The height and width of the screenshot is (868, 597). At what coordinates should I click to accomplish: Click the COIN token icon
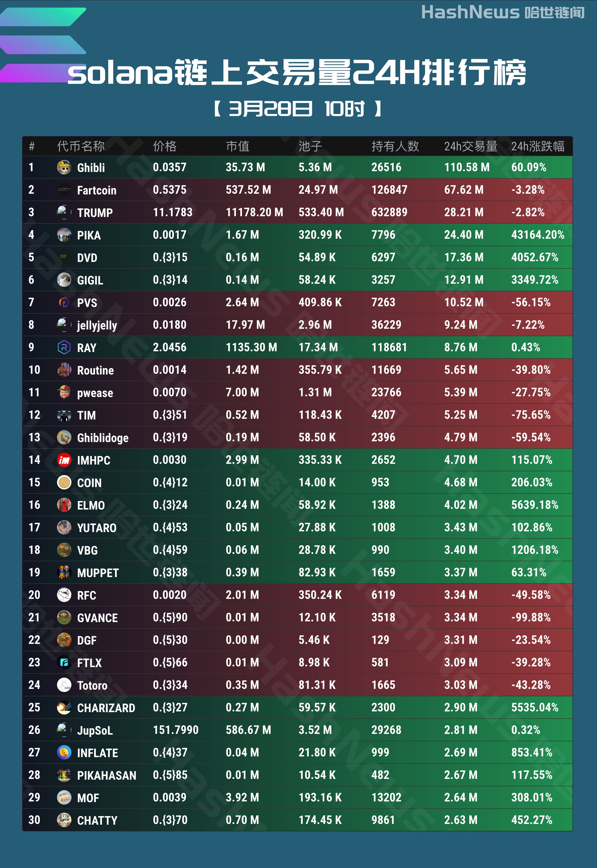coord(64,482)
